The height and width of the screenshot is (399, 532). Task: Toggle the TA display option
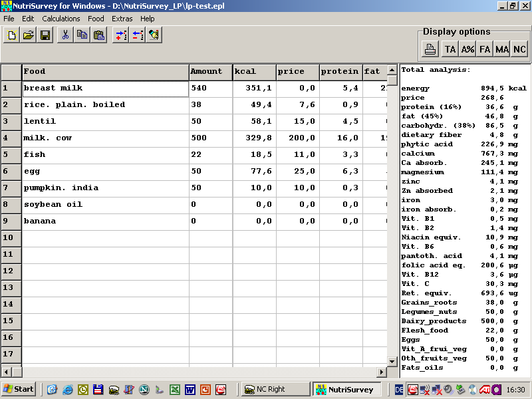[450, 49]
